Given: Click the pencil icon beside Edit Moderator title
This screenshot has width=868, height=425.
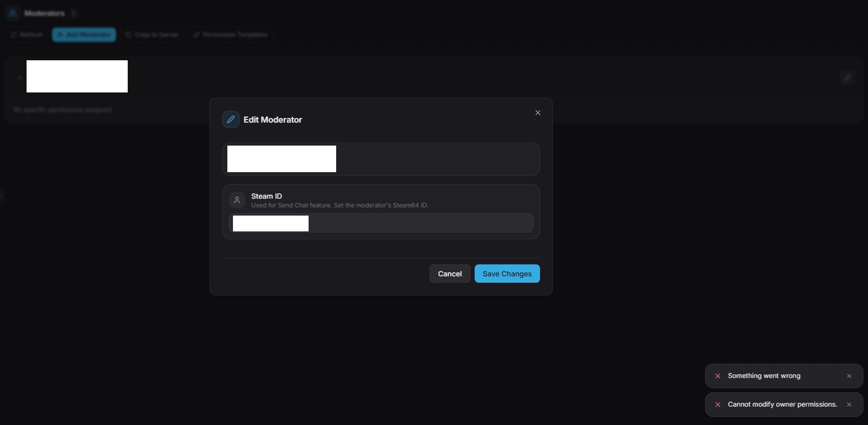Looking at the screenshot, I should [231, 120].
